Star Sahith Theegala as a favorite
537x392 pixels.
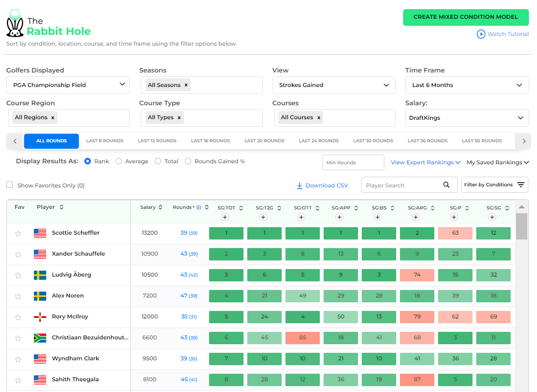pos(18,380)
